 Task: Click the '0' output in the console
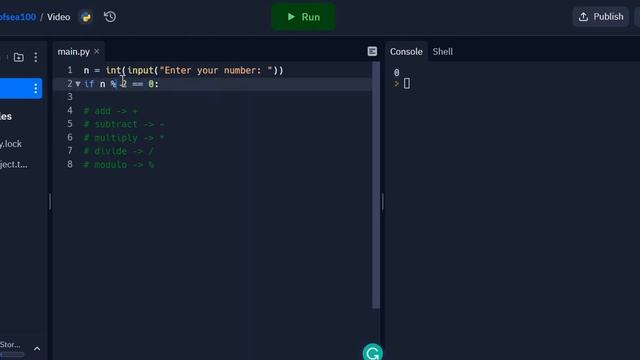[396, 73]
